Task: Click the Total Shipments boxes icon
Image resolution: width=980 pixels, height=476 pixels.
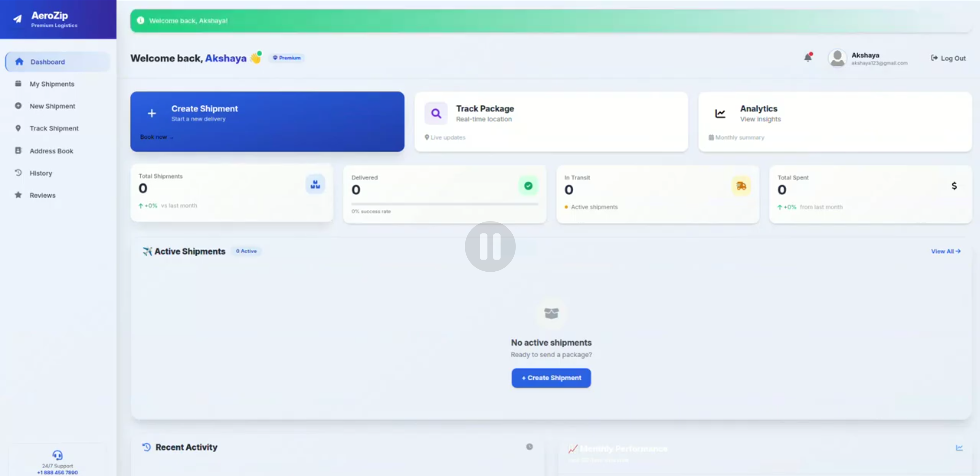Action: coord(315,184)
